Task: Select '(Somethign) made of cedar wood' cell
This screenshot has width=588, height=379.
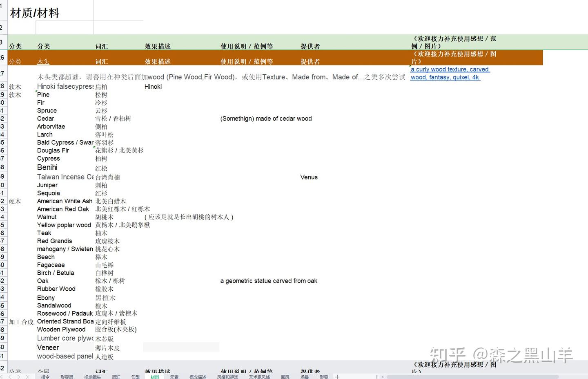Action: [266, 119]
